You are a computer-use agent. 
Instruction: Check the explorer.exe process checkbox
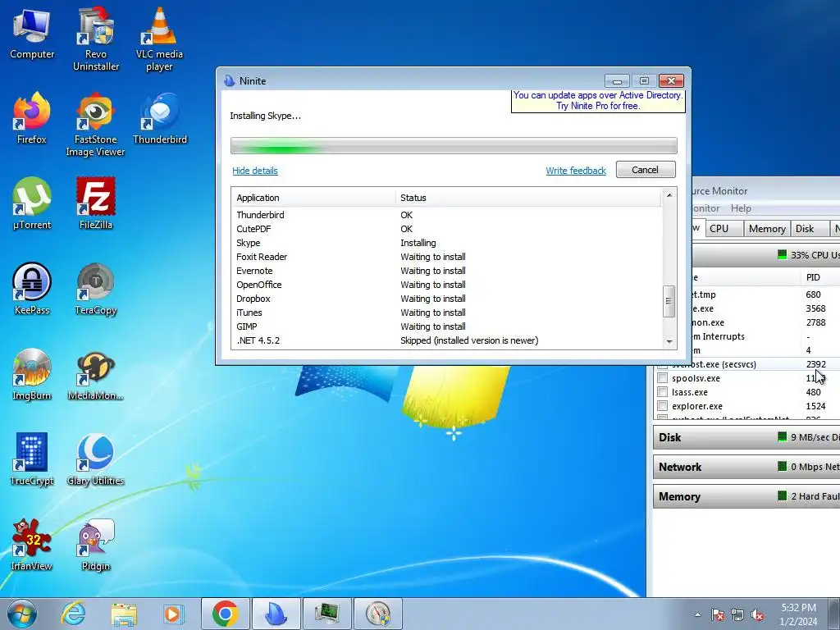point(663,406)
